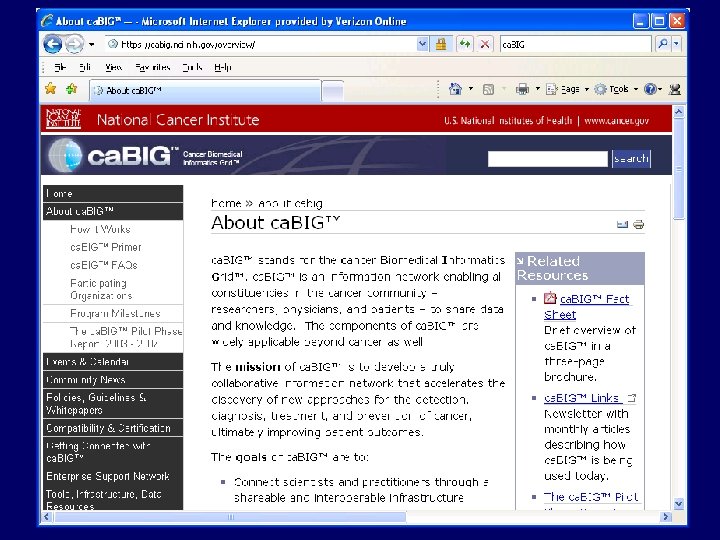This screenshot has height=540, width=720.
Task: Click the U.S. National Institutes of Health link
Action: 508,121
